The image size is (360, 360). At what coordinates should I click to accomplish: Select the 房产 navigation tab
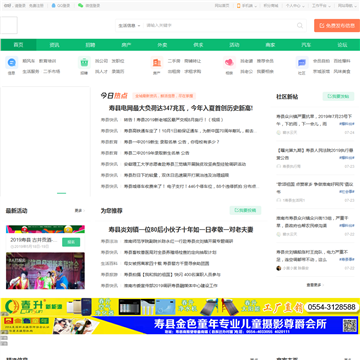point(126,45)
